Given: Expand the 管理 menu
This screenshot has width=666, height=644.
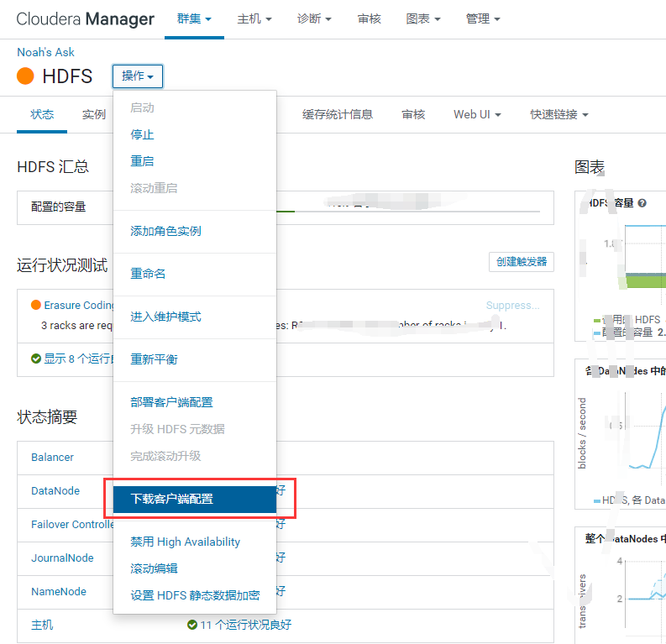Looking at the screenshot, I should click(x=483, y=19).
